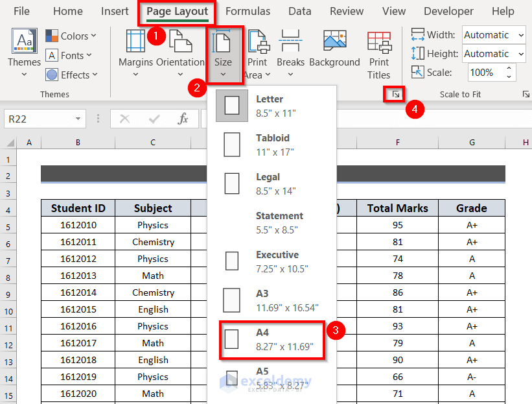
Task: Select column G header
Action: point(472,142)
